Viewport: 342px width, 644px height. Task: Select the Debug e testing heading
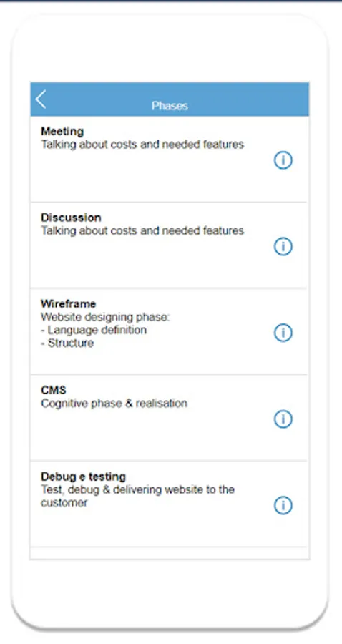(83, 477)
